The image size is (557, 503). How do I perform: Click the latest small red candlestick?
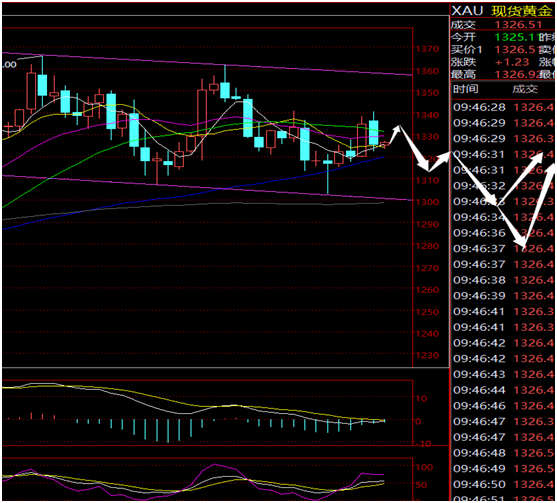point(385,145)
